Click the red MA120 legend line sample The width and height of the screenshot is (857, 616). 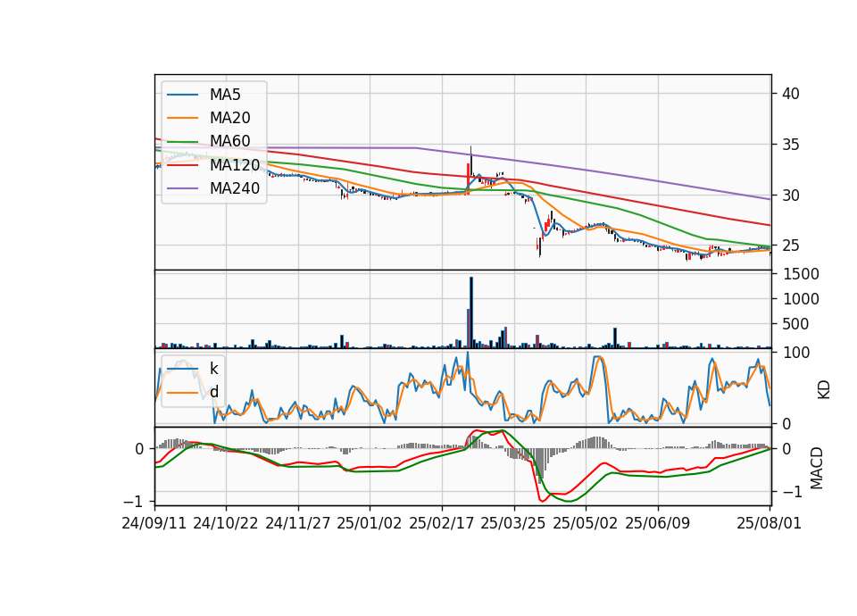point(182,165)
